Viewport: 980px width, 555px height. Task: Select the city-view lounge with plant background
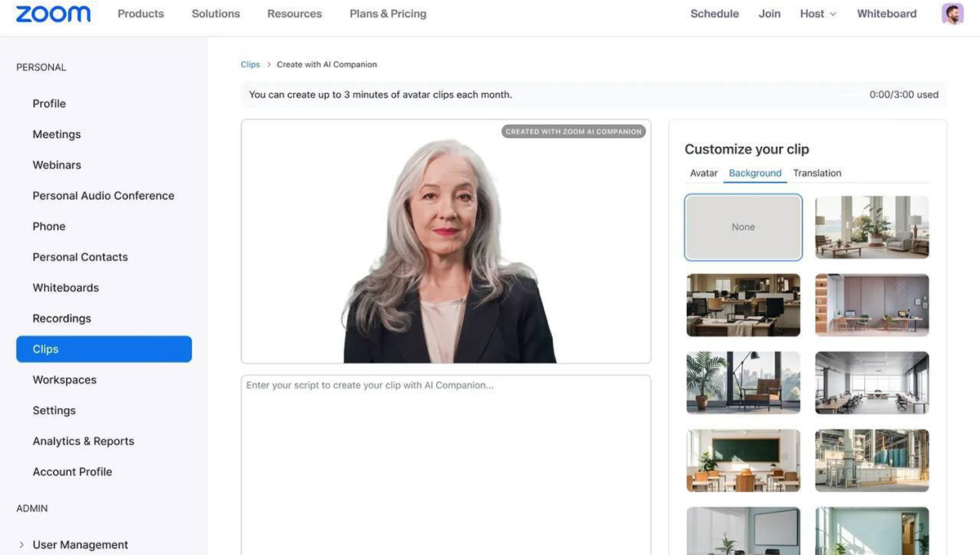click(x=743, y=383)
